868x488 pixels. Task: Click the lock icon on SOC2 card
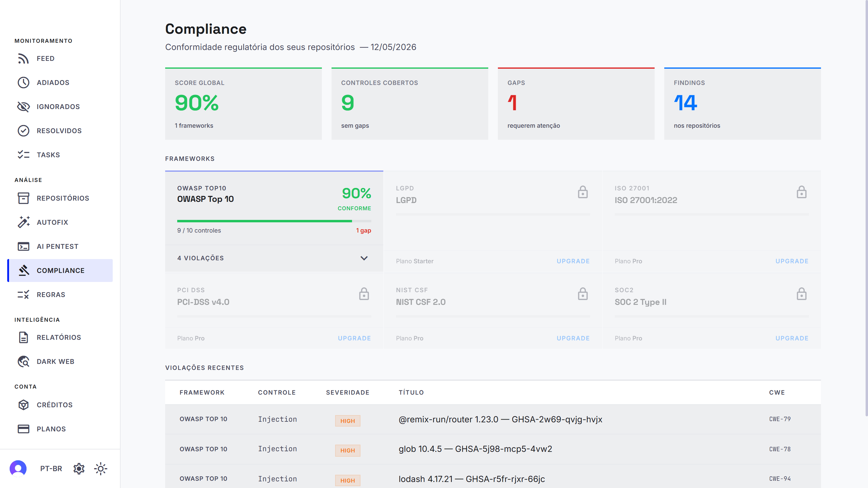(x=801, y=294)
